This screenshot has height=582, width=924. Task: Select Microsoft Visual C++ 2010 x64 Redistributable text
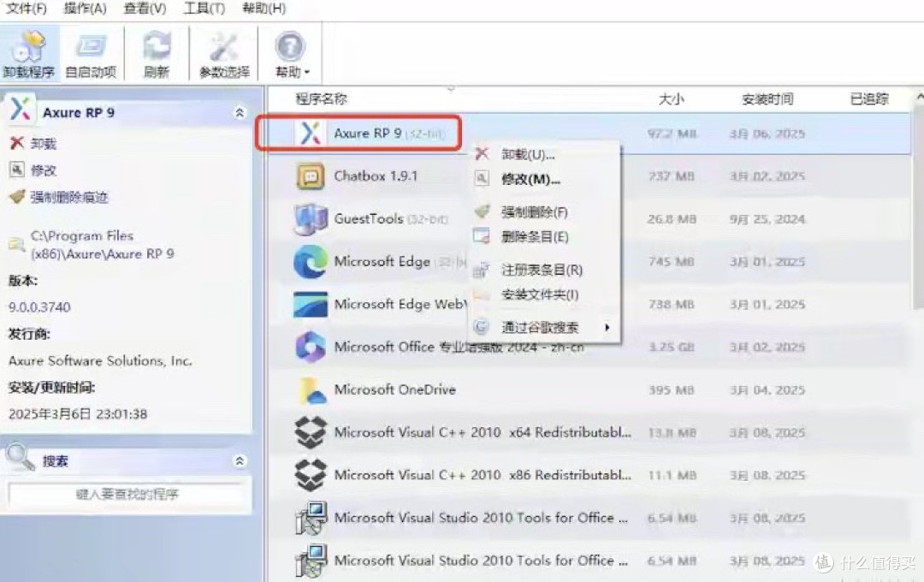pos(483,432)
